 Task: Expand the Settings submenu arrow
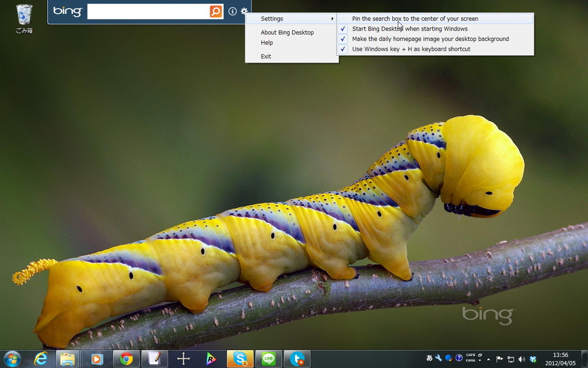click(332, 19)
